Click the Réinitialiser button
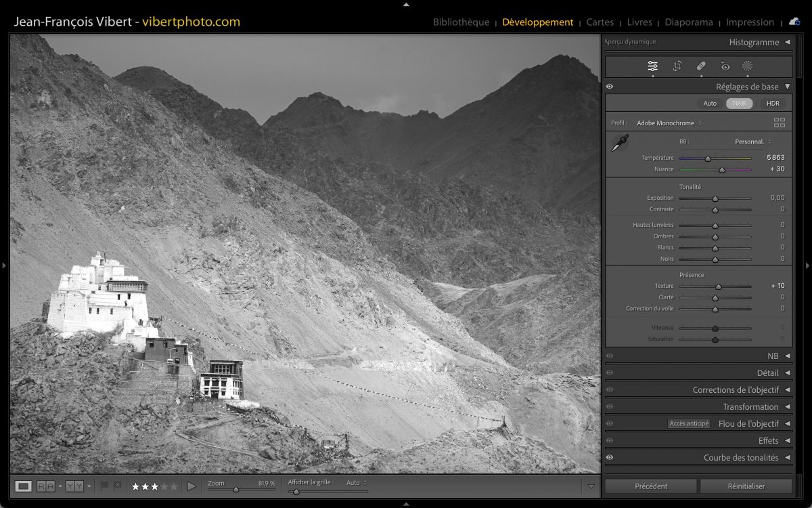The width and height of the screenshot is (812, 508). click(x=746, y=486)
